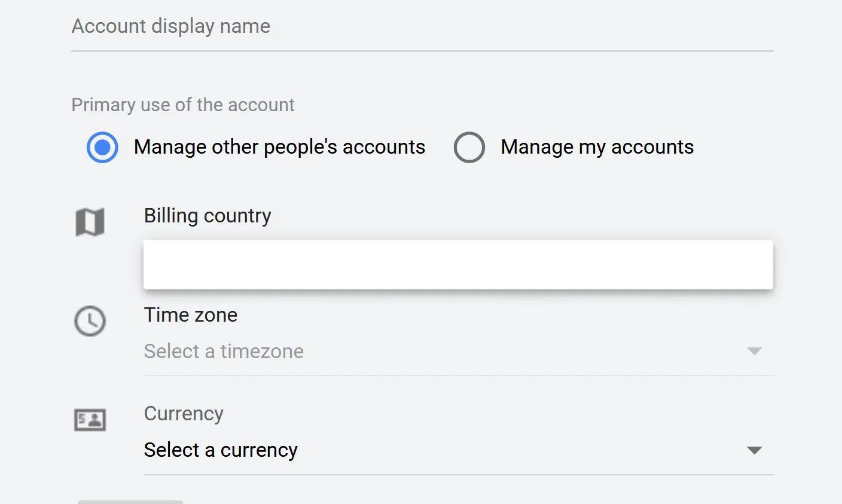The image size is (842, 504).
Task: Click the "Select a currency" placeholder text
Action: click(x=220, y=450)
